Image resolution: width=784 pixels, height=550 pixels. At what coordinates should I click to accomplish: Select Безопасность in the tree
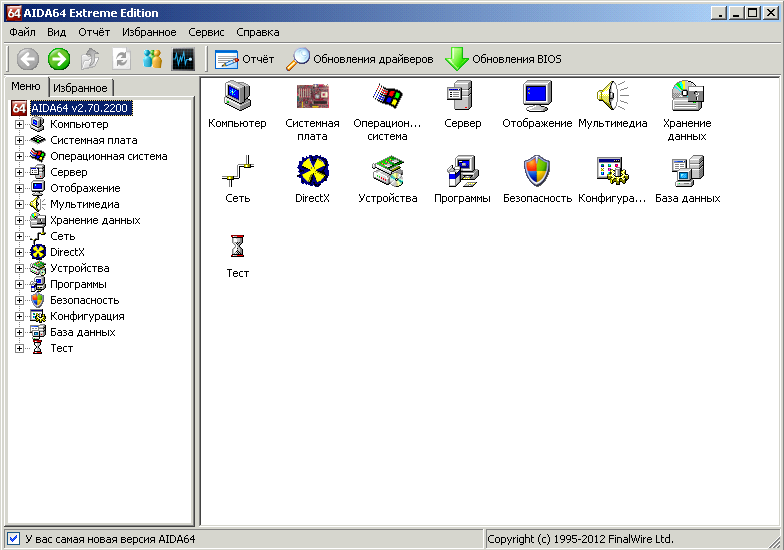[84, 300]
